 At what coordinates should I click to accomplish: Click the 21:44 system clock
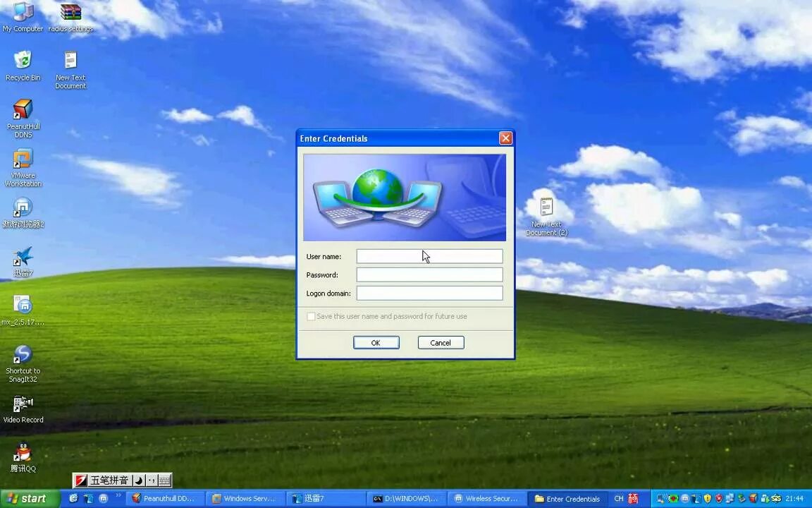pyautogui.click(x=794, y=499)
